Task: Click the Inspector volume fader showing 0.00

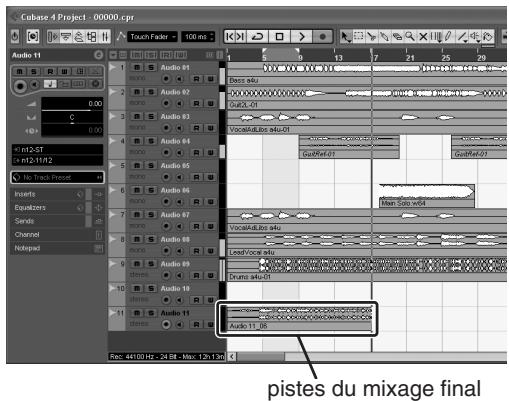Action: [72, 104]
